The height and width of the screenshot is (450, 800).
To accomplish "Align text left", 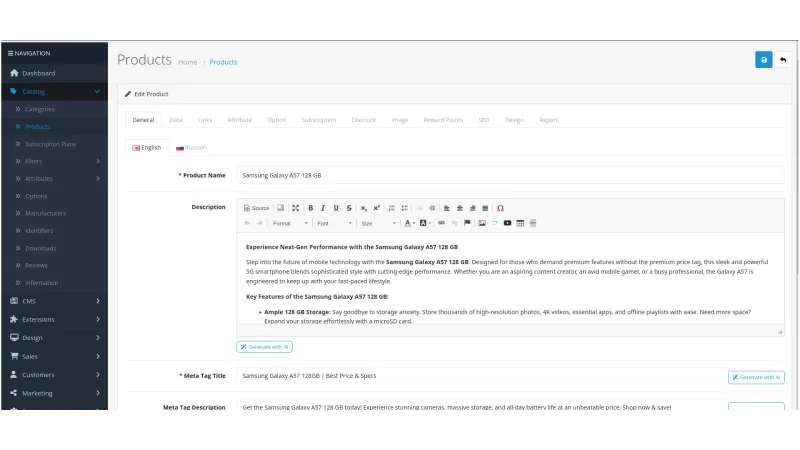I will coord(446,208).
